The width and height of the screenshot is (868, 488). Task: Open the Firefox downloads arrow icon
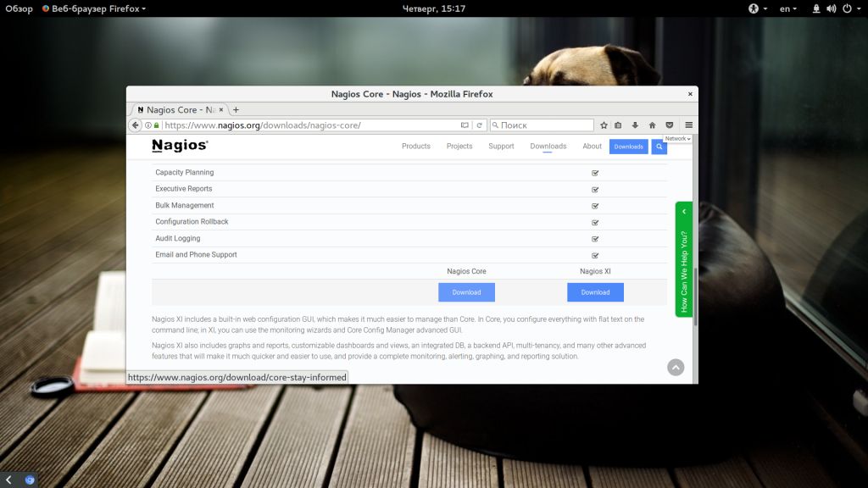point(635,125)
